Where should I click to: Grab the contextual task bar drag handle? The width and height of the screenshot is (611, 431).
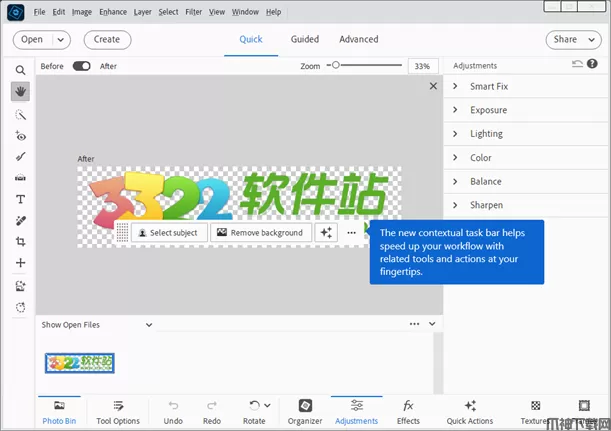coord(122,232)
